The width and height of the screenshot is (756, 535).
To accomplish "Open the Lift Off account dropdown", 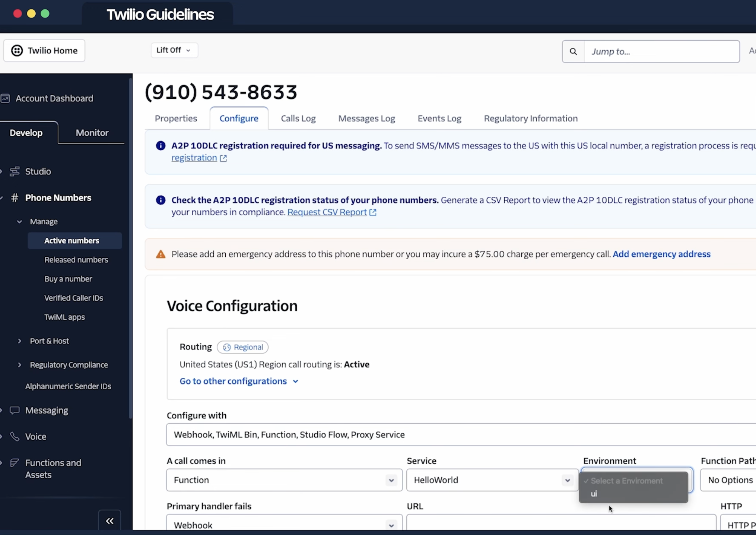I will coord(174,50).
